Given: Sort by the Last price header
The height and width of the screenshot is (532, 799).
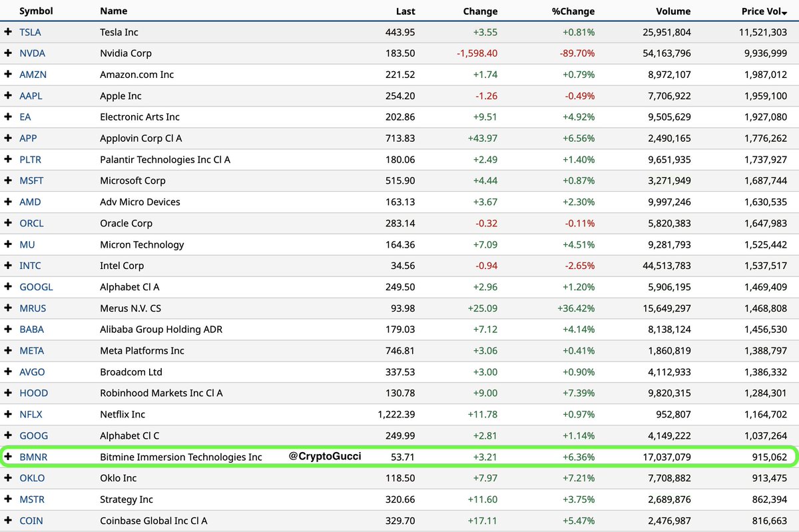Looking at the screenshot, I should pyautogui.click(x=405, y=11).
